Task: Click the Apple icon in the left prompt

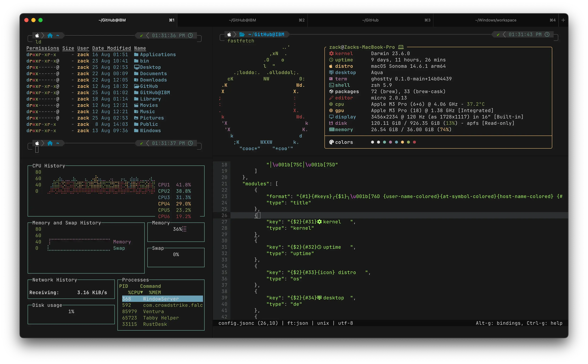Action: click(37, 35)
